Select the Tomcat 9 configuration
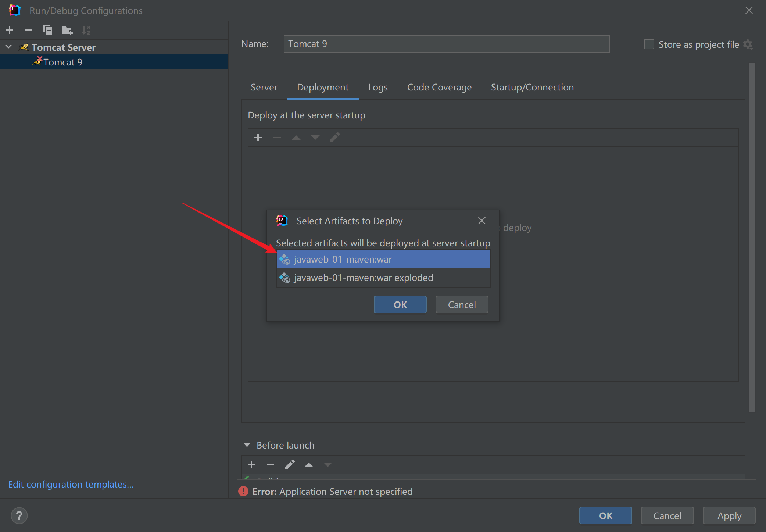This screenshot has height=532, width=766. click(x=114, y=62)
